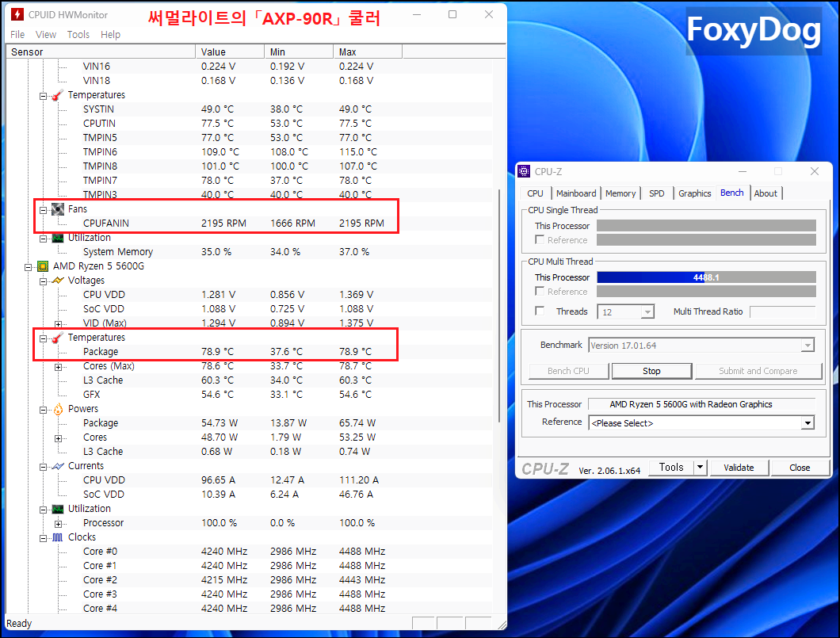Switch to the CPU tab in CPU-Z
Screen dimensions: 840x638
pyautogui.click(x=535, y=193)
